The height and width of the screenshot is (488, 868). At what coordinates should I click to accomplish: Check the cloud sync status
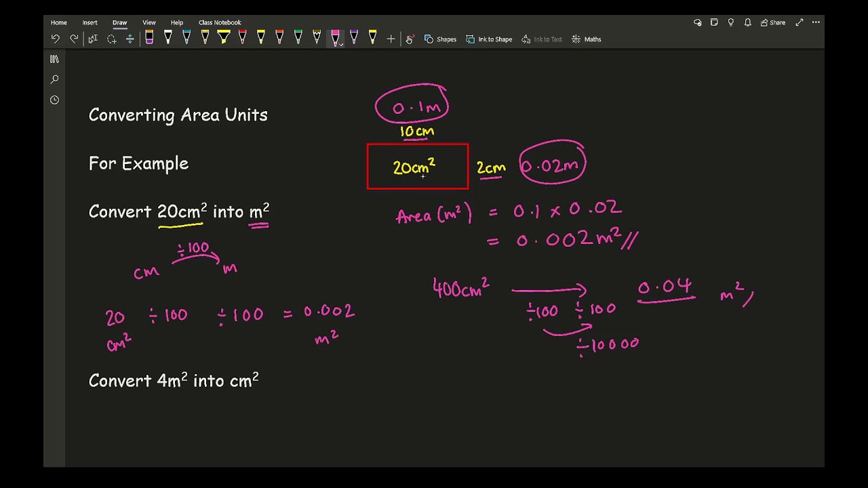[698, 22]
